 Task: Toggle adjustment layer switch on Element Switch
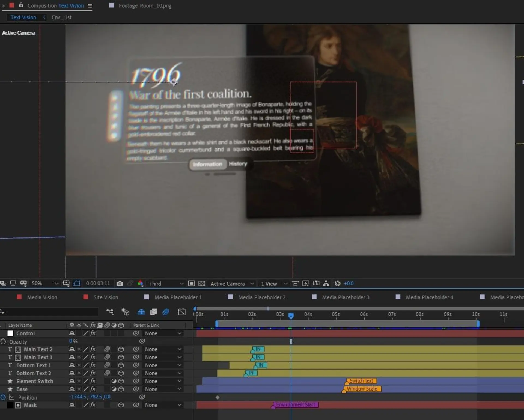pyautogui.click(x=114, y=381)
